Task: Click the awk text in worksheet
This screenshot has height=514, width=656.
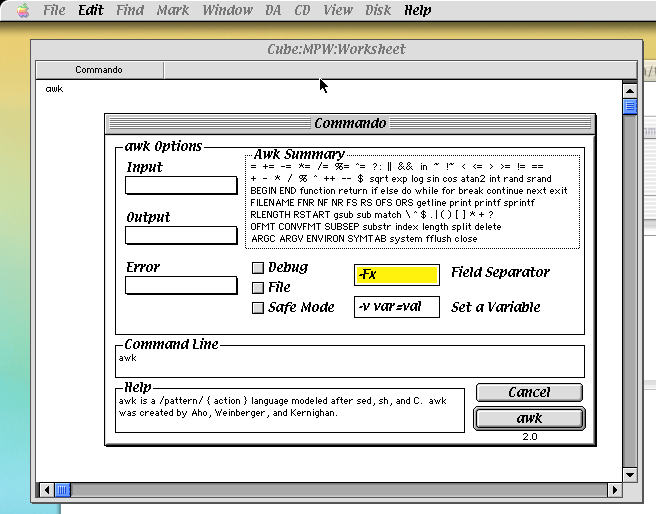Action: 54,89
